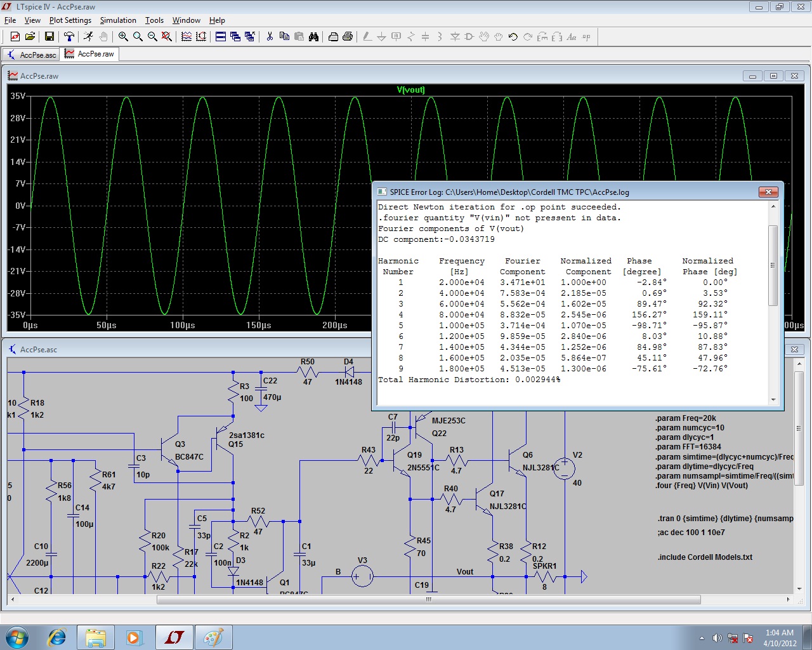
Task: Click the Close All Windows toolbar icon
Action: coord(250,37)
